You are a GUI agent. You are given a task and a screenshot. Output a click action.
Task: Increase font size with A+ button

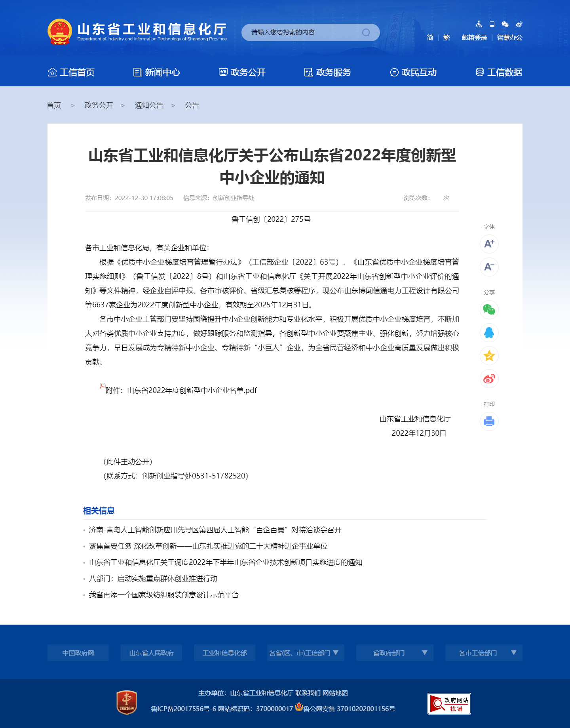(489, 244)
